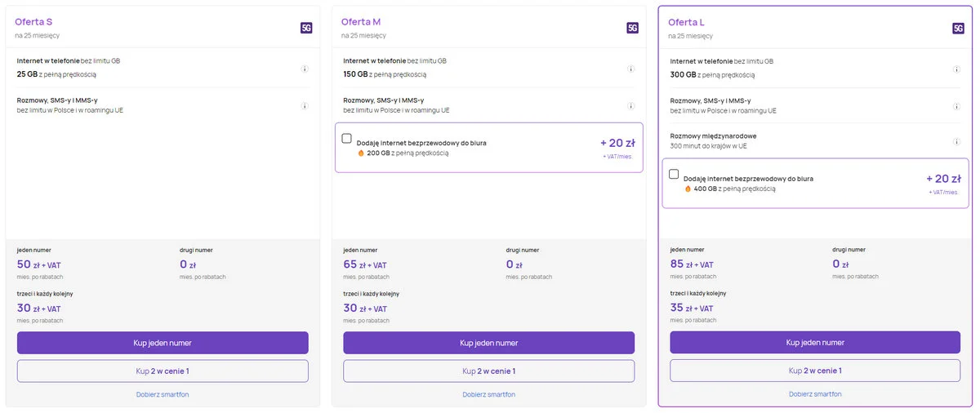Screen dimensions: 980x413
Task: Click Kup jeden numer for Oferta M
Action: pos(488,343)
